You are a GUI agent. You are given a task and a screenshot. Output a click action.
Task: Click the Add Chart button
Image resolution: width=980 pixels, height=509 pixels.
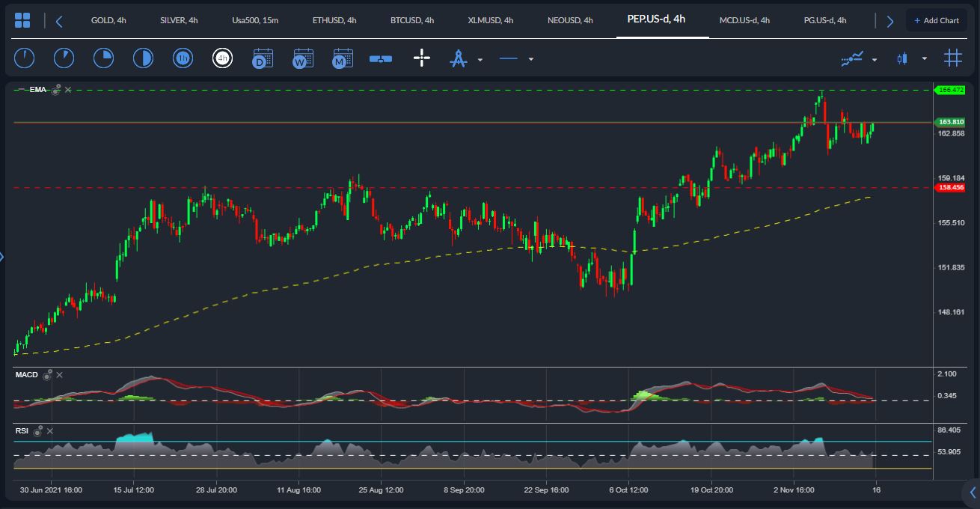click(937, 20)
